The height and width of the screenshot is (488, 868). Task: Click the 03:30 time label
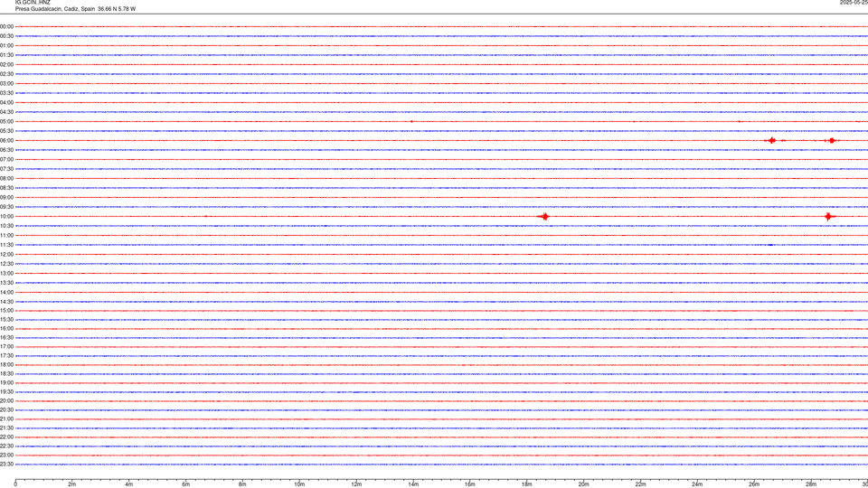(x=6, y=93)
